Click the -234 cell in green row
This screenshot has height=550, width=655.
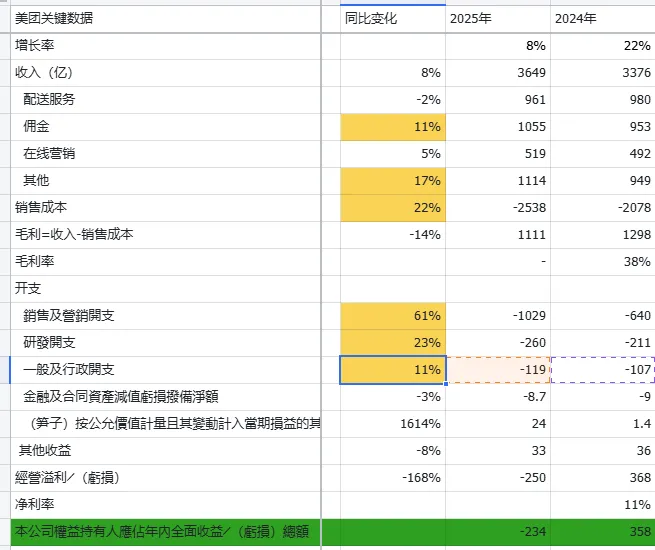tap(498, 532)
